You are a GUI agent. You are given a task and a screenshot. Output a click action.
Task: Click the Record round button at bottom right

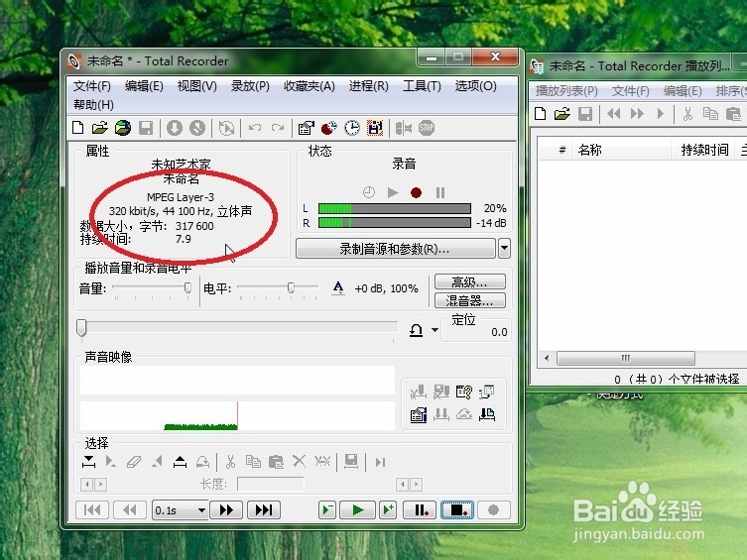click(494, 510)
